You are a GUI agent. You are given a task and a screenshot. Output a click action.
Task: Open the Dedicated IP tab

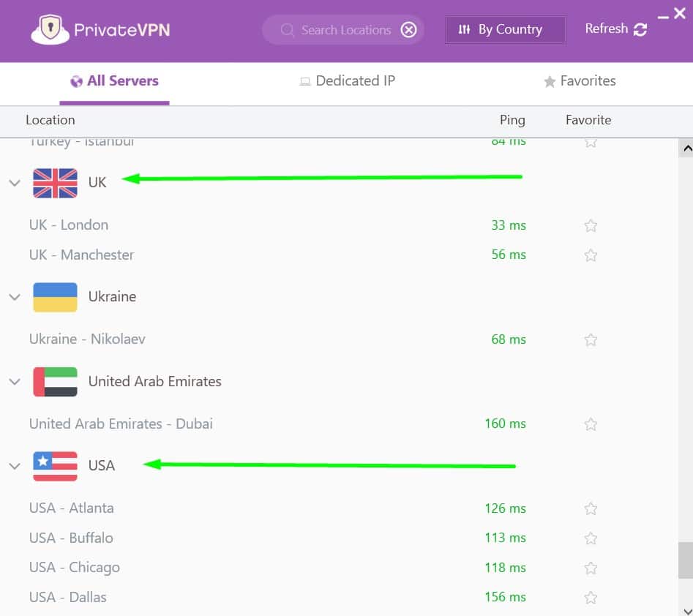347,81
